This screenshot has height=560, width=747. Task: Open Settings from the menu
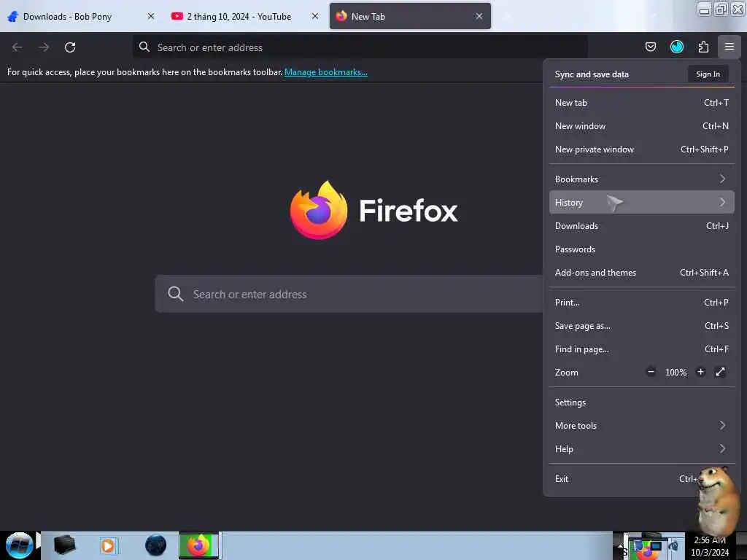point(641,402)
